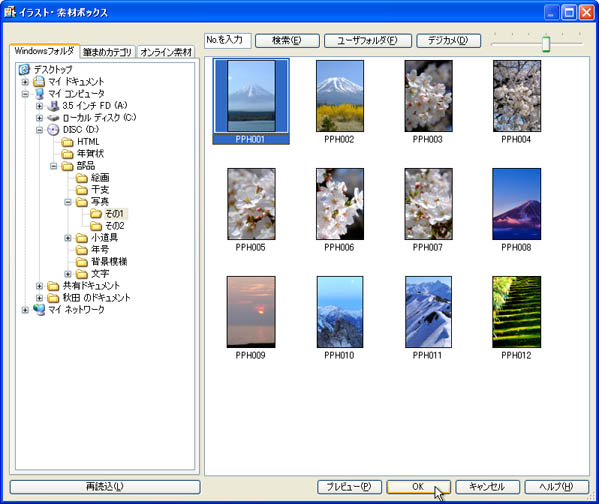
Task: Open the オンライン素材 tab
Action: tap(166, 52)
